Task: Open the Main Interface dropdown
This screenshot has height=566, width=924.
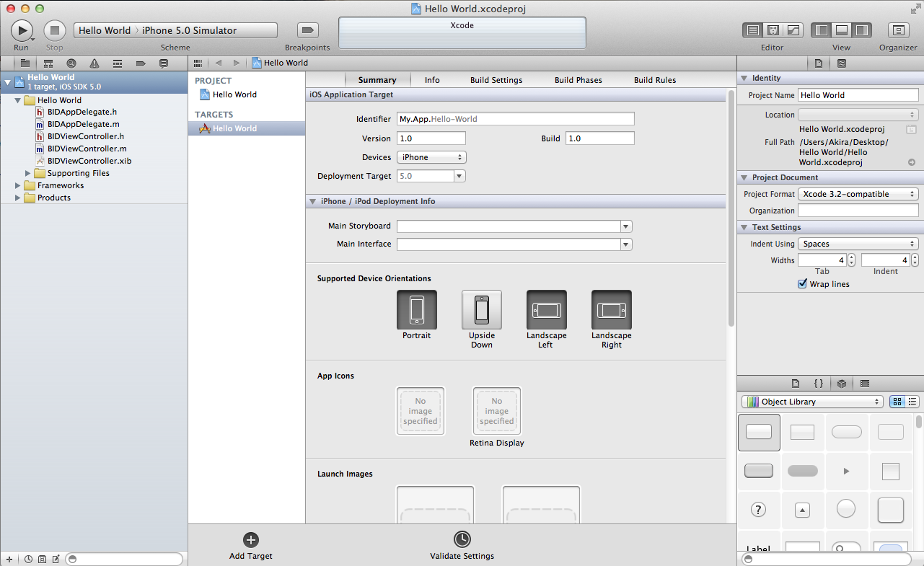Action: tap(626, 244)
